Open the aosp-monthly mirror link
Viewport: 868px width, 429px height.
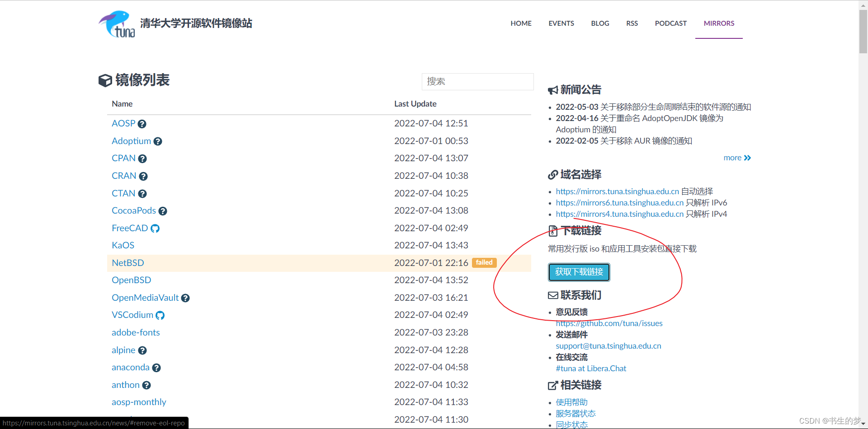point(139,402)
